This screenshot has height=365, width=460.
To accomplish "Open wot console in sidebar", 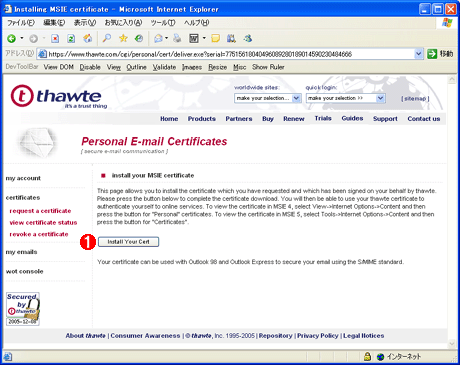I will click(x=24, y=271).
